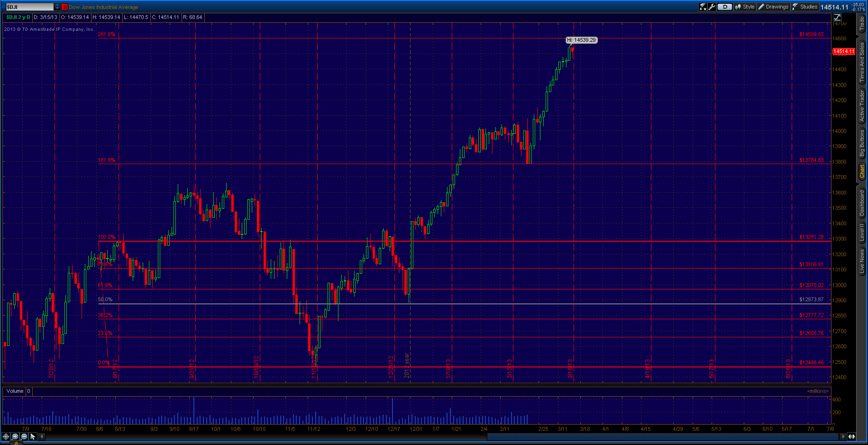Open the Studies menu
Image resolution: width=868 pixels, height=445 pixels.
point(806,7)
